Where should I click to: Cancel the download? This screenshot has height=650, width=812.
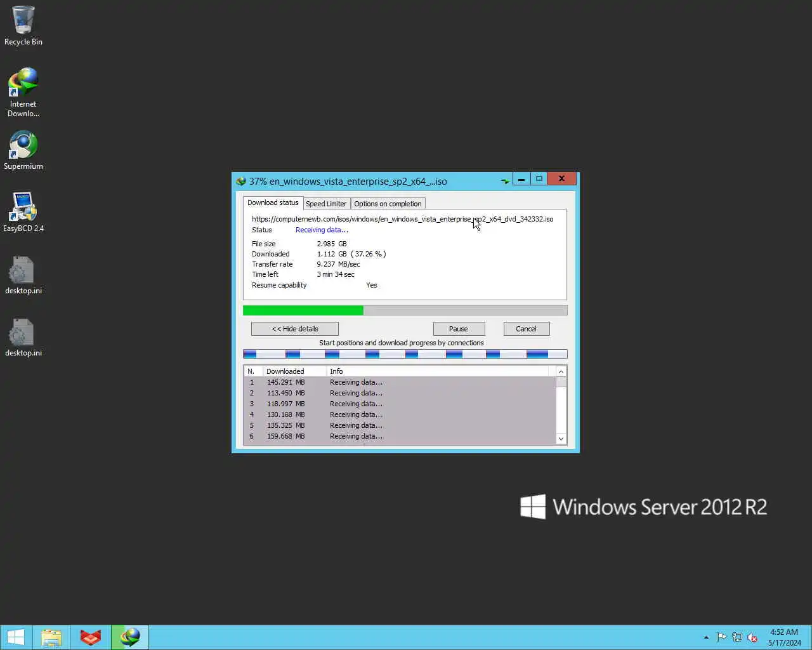click(526, 329)
